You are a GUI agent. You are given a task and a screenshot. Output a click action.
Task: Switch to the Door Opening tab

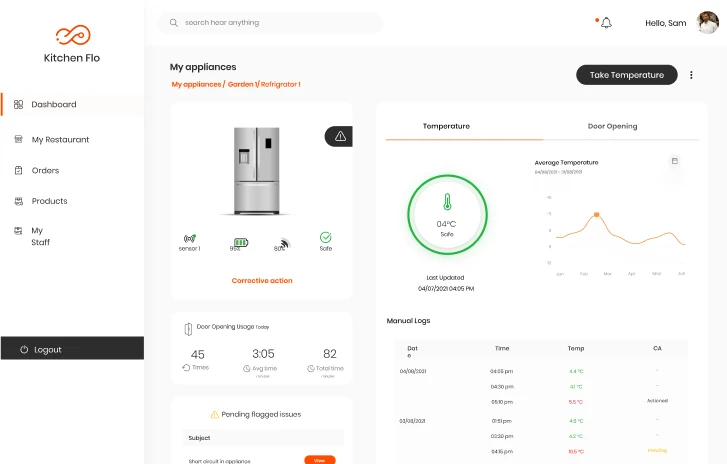[612, 127]
